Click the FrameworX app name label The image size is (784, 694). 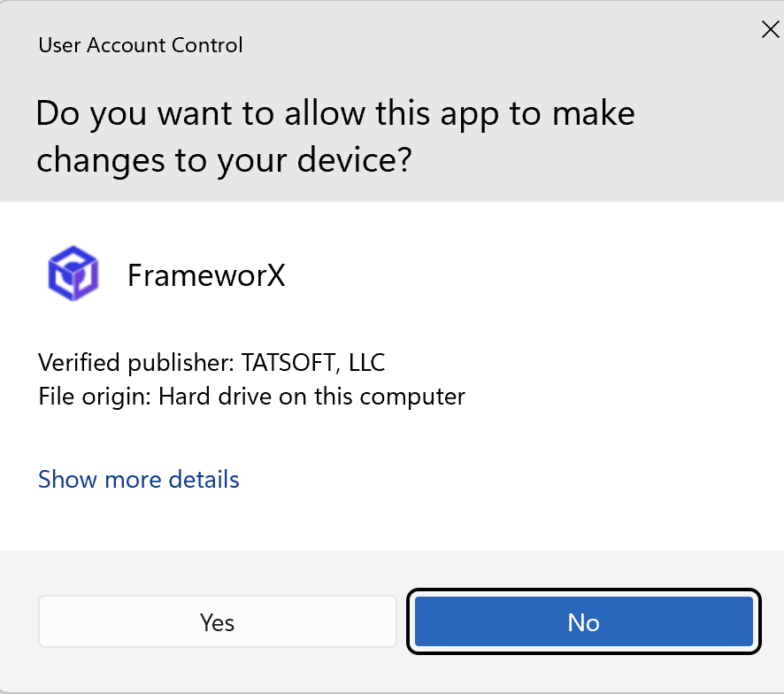[206, 274]
